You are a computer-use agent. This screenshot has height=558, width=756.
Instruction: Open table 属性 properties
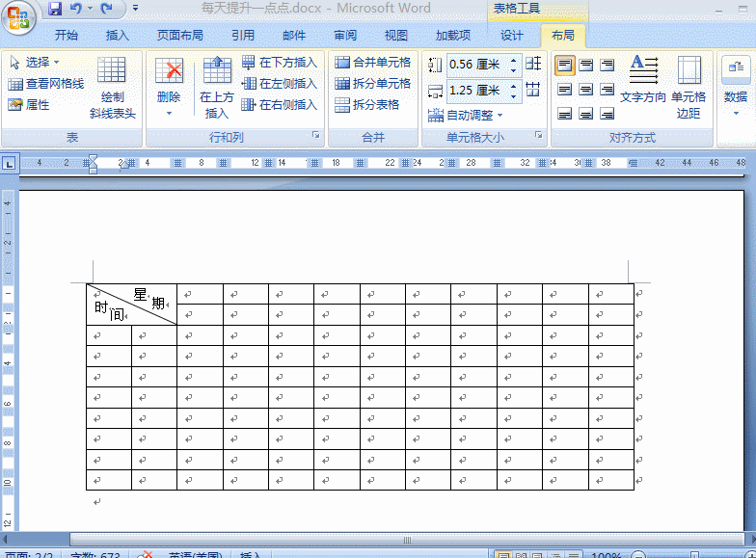tap(29, 104)
